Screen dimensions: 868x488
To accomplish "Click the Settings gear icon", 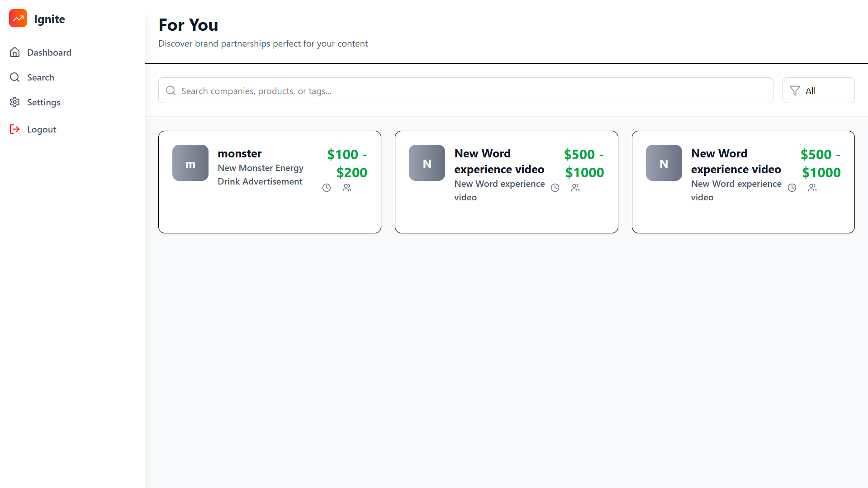I will click(x=15, y=102).
